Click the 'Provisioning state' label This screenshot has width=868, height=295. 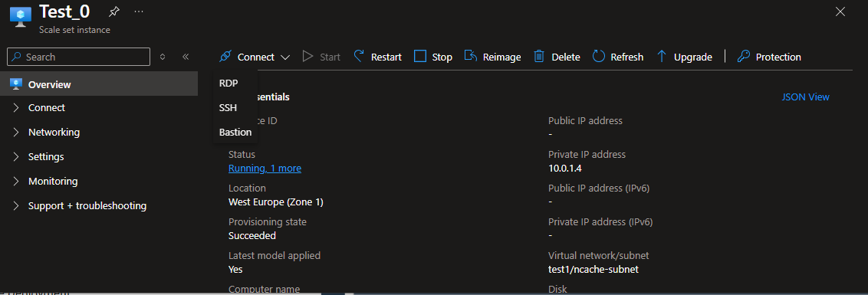[268, 222]
